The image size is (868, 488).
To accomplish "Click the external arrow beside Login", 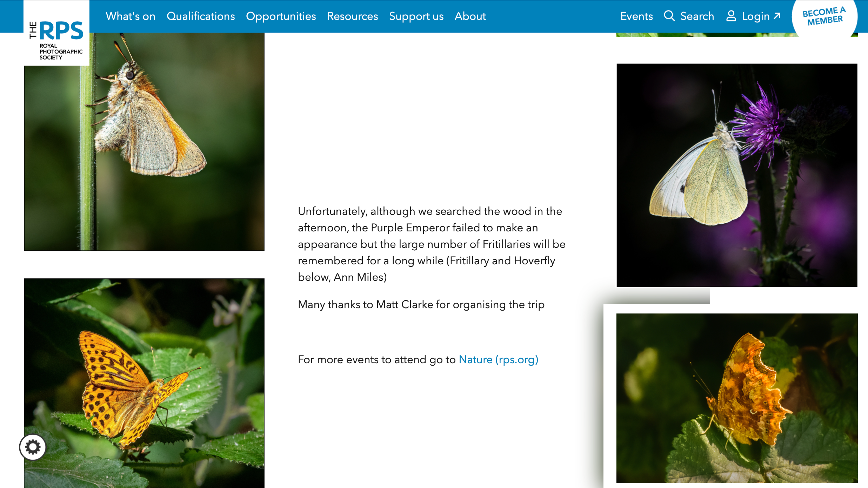I will [x=777, y=16].
